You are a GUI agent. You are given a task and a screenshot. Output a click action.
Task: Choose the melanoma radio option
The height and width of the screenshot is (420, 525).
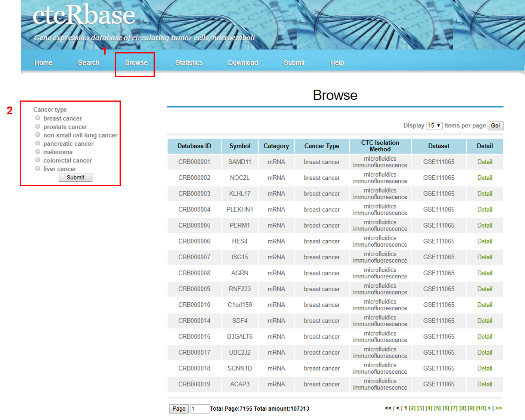click(38, 152)
